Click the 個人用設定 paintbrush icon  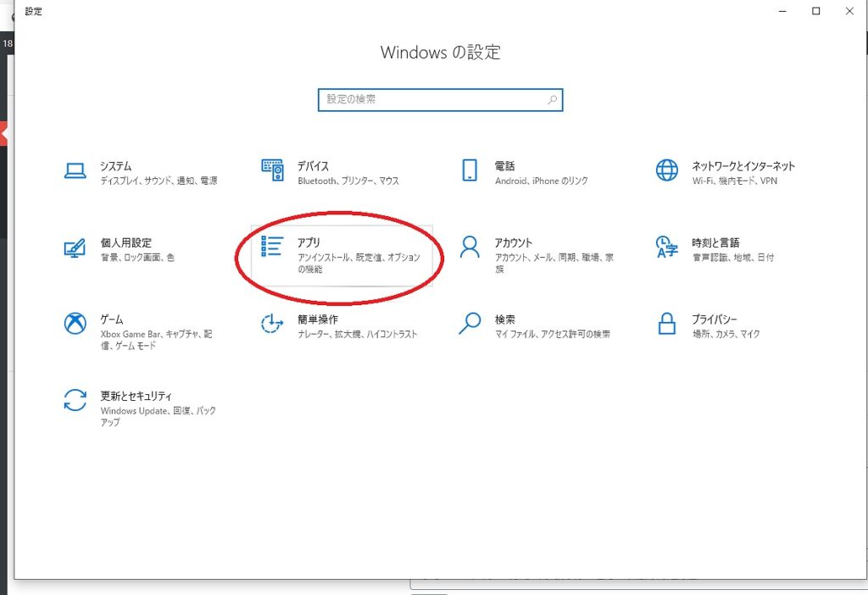point(75,248)
